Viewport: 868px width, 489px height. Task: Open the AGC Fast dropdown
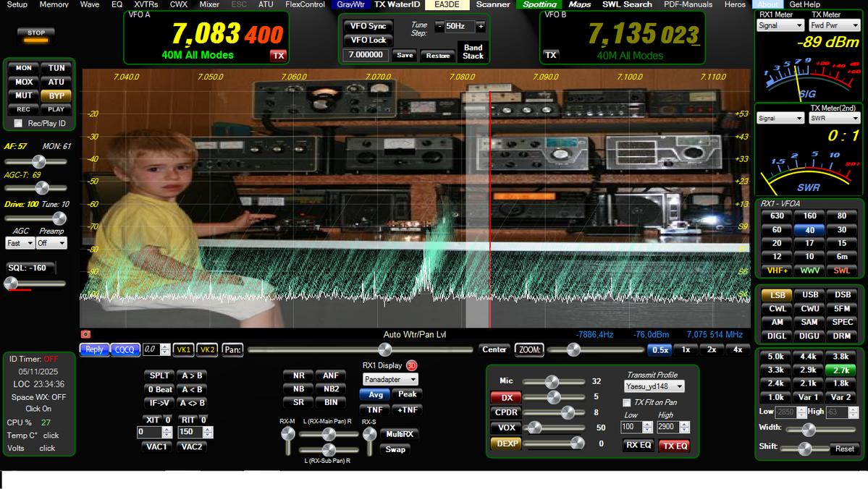pyautogui.click(x=20, y=244)
